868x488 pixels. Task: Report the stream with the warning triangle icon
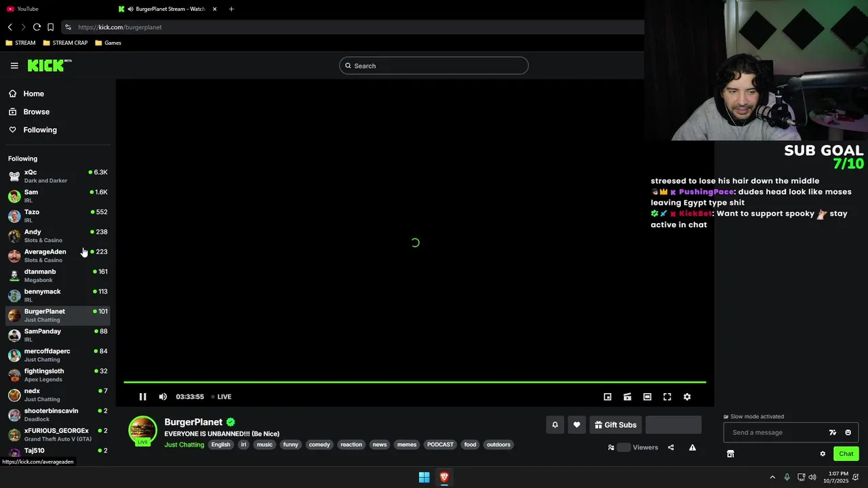click(x=692, y=447)
